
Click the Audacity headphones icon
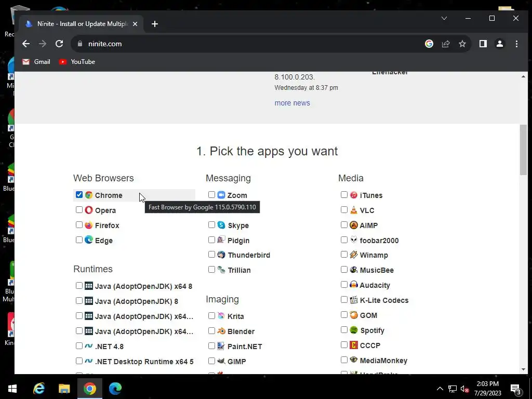click(x=353, y=285)
